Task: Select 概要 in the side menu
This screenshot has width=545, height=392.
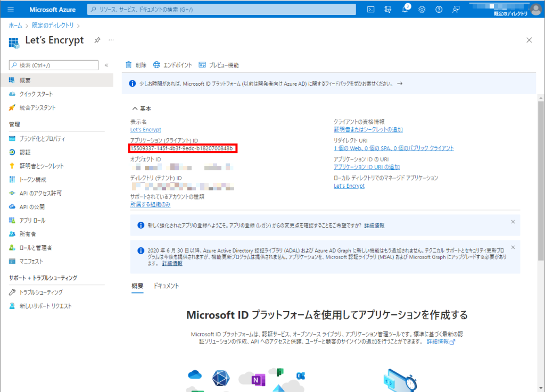Action: [x=56, y=80]
